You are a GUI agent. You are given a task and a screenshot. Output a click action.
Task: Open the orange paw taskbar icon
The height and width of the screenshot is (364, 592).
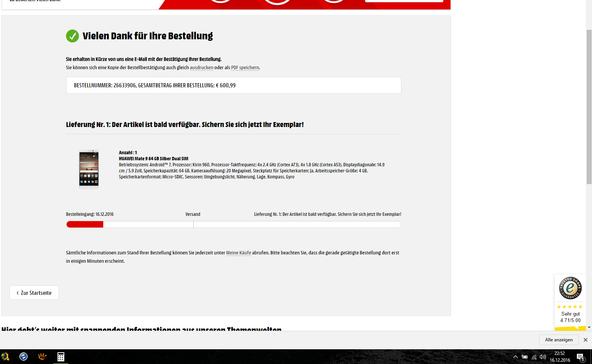point(42,356)
